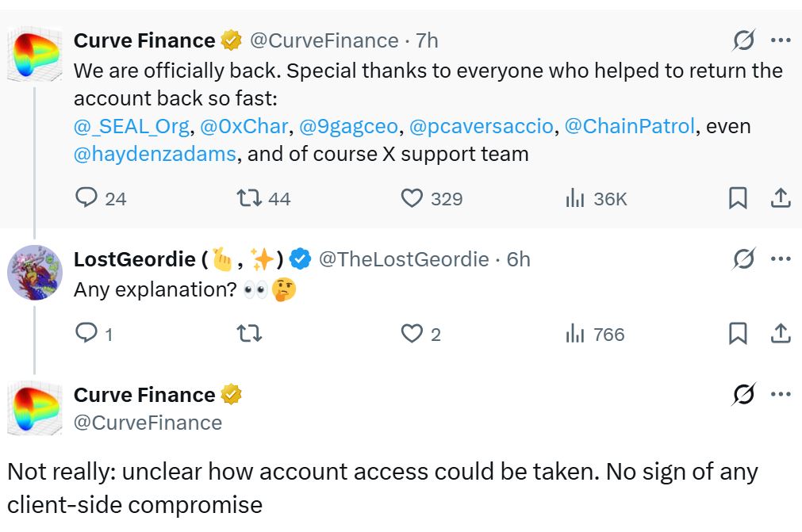The width and height of the screenshot is (802, 532).
Task: Retweet LostGeordie's reply
Action: (248, 334)
